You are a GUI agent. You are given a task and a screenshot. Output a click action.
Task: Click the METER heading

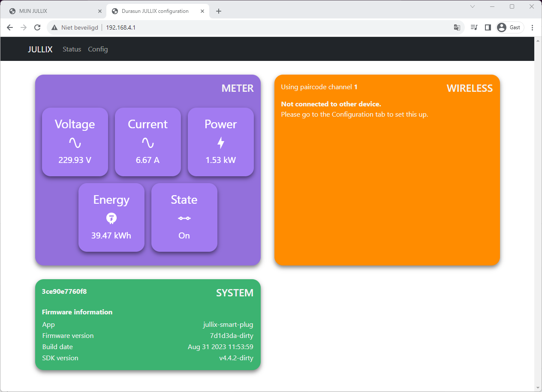pos(238,88)
